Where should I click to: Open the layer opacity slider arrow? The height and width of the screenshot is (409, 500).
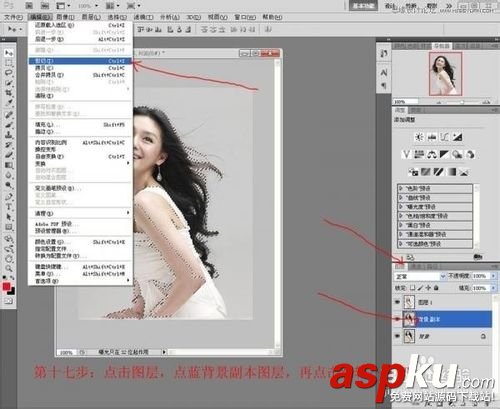494,276
